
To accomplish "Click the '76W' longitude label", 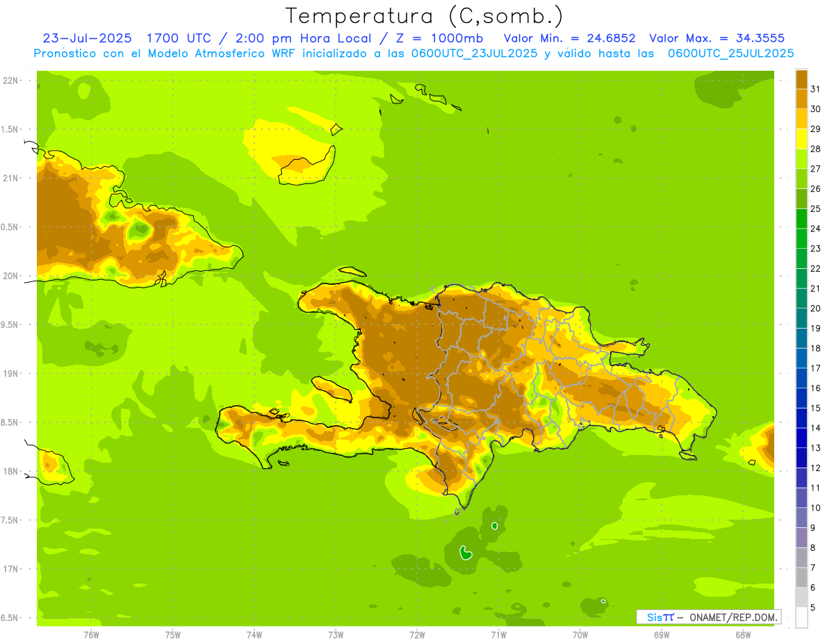I will click(x=91, y=635).
